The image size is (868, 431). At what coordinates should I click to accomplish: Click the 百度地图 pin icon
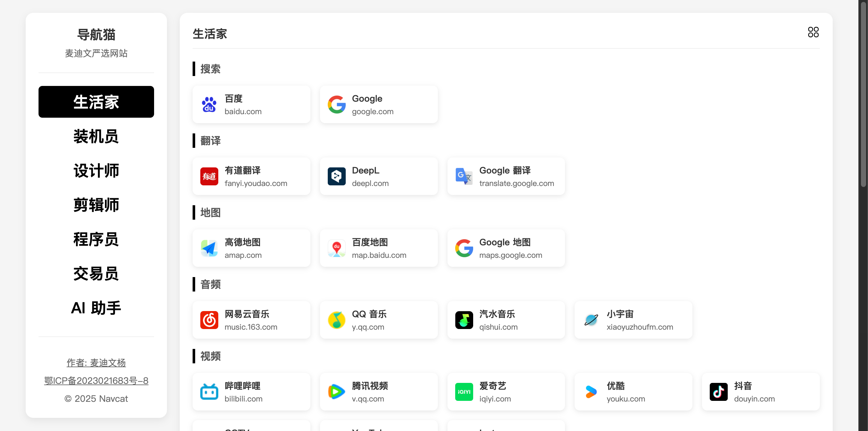336,248
